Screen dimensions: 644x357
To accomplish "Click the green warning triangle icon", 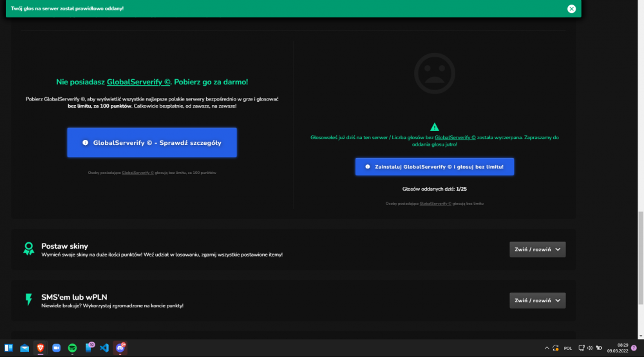I will 435,127.
